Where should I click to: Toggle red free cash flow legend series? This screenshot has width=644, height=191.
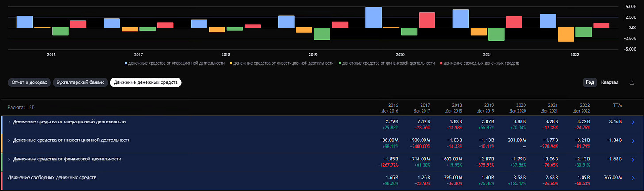point(479,63)
